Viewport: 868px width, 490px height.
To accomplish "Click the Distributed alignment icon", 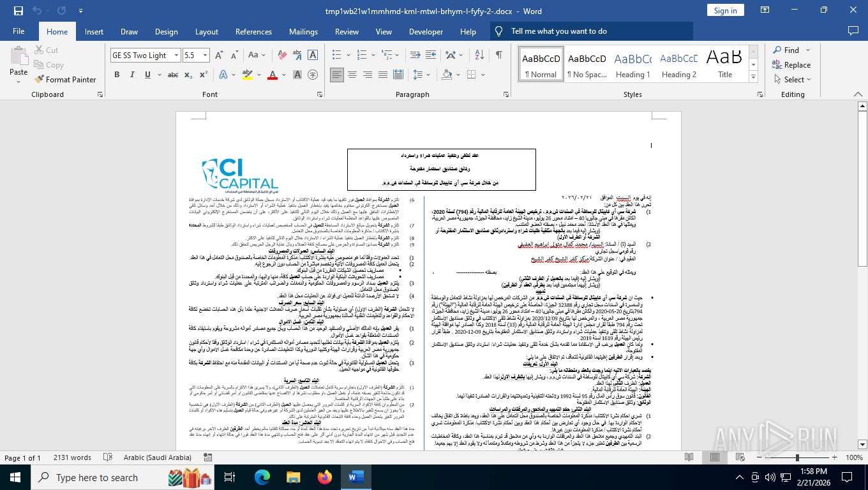I will click(x=398, y=75).
